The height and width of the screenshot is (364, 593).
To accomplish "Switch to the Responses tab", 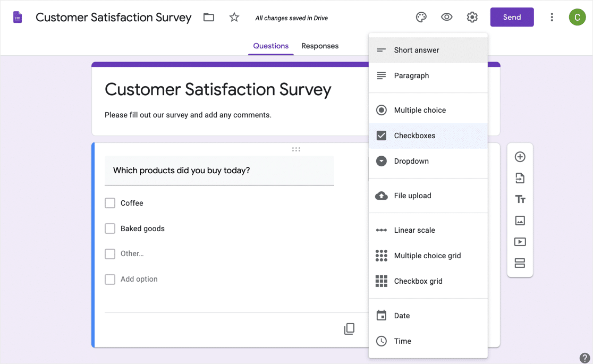I will click(x=320, y=46).
